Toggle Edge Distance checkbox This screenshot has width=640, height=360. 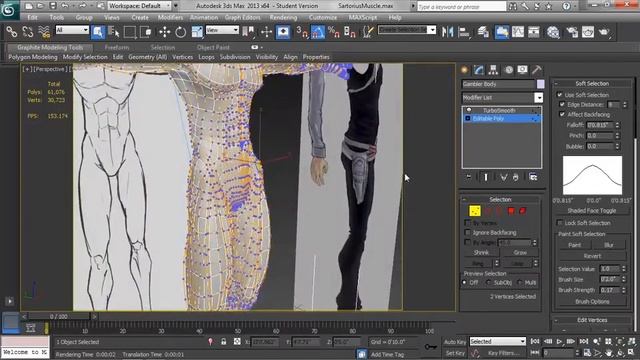click(562, 104)
